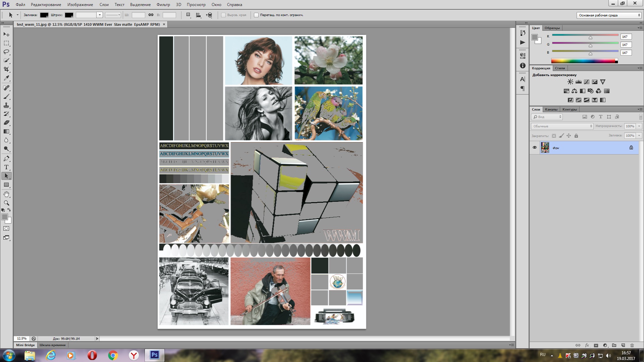Select the Lasso tool
This screenshot has width=644, height=362.
pos(6,52)
